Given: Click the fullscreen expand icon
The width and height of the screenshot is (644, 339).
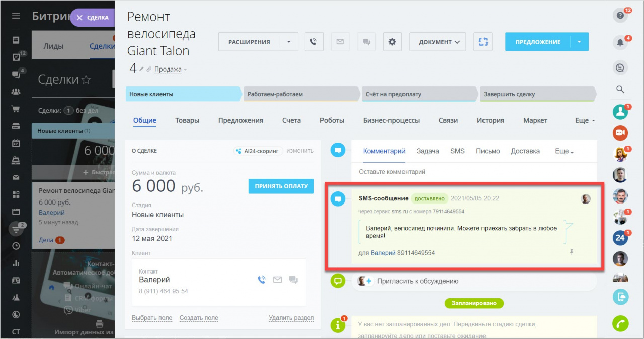Looking at the screenshot, I should pos(483,42).
